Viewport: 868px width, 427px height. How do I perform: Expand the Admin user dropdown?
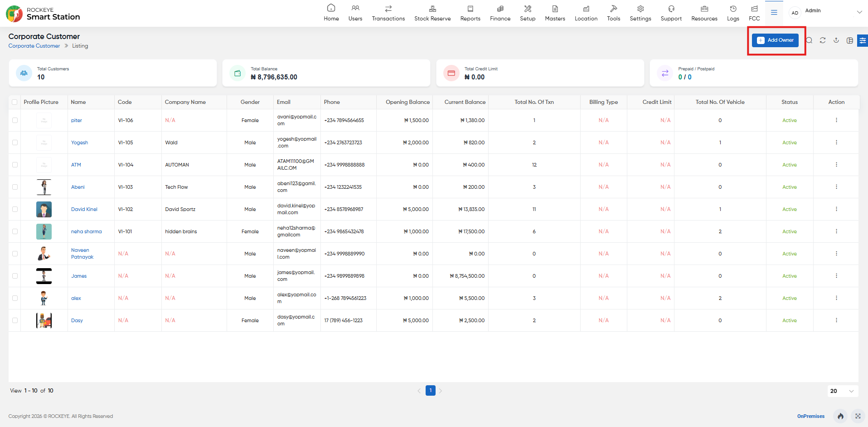859,12
